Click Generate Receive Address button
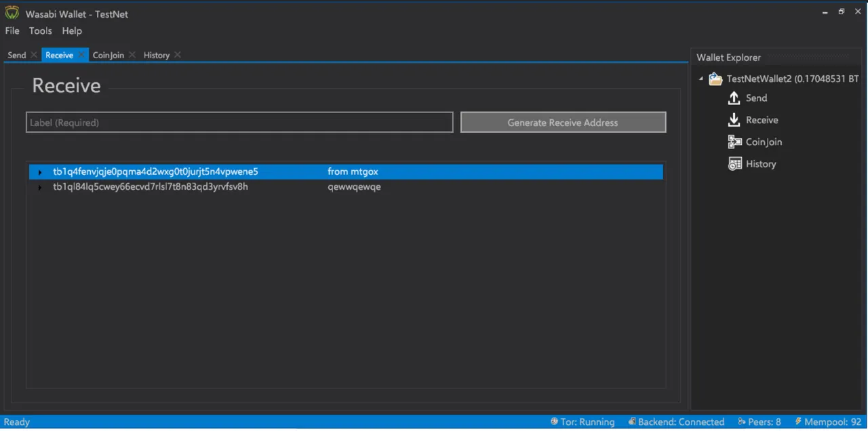 (x=563, y=122)
